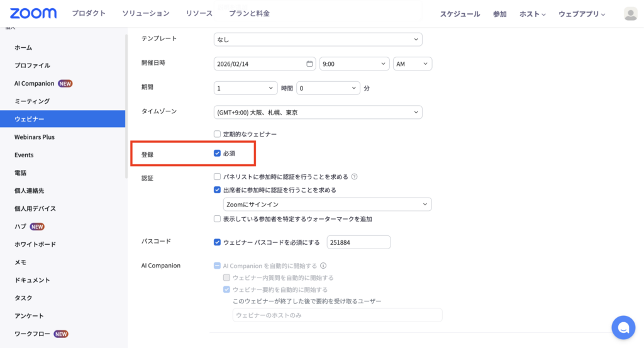The width and height of the screenshot is (644, 348).
Task: Click NEW badge next to AI Companion
Action: [65, 83]
